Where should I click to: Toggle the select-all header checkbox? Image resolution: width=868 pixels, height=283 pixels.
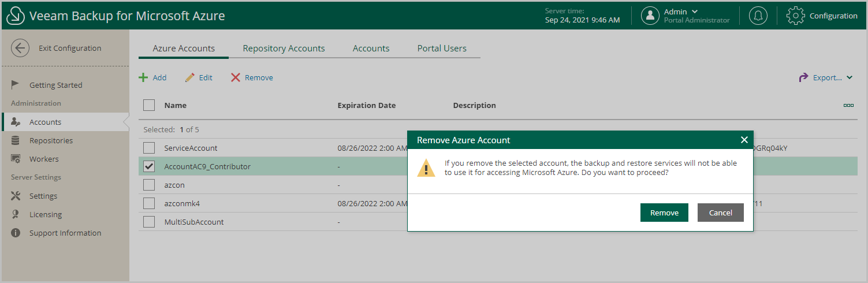click(149, 105)
